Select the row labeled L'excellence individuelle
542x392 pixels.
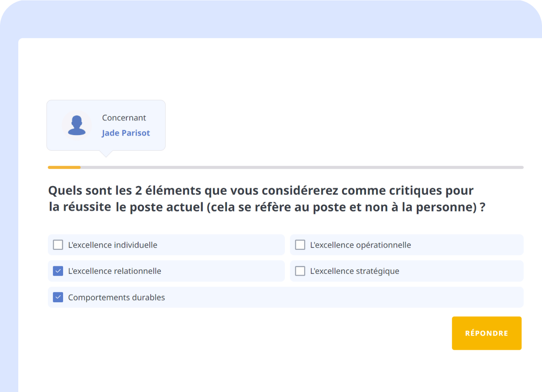pos(166,244)
